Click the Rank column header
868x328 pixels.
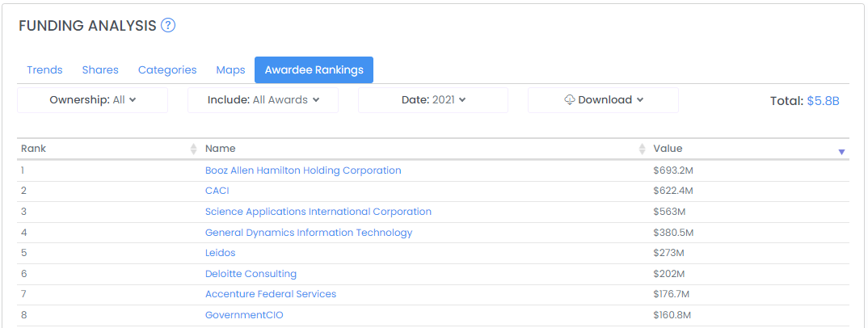coord(33,149)
